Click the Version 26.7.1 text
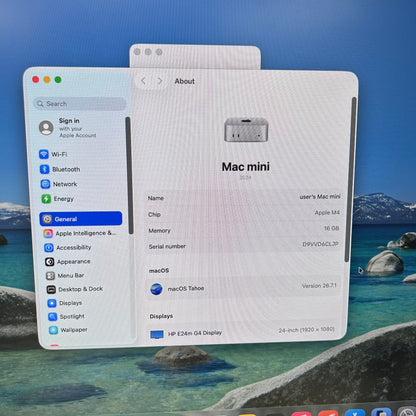Screen dimensions: 416x416 click(319, 286)
